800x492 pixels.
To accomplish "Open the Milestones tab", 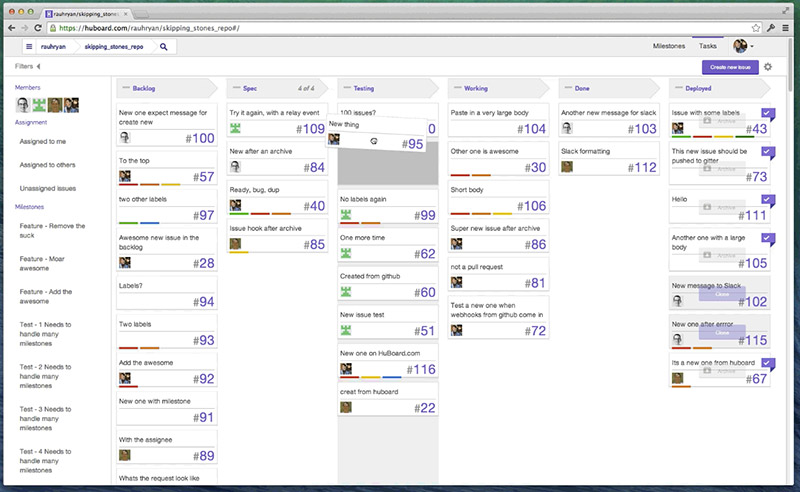I will (x=669, y=46).
